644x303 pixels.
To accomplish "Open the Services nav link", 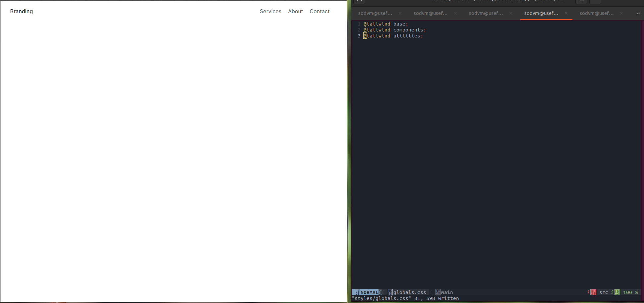I will click(x=270, y=11).
